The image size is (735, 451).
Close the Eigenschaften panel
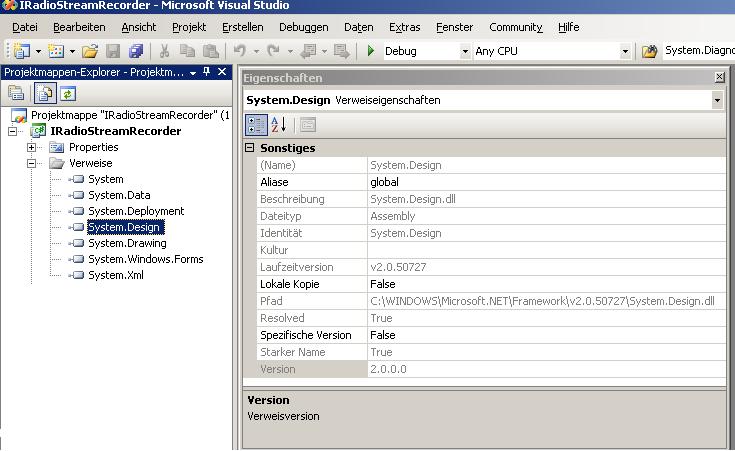(x=720, y=77)
